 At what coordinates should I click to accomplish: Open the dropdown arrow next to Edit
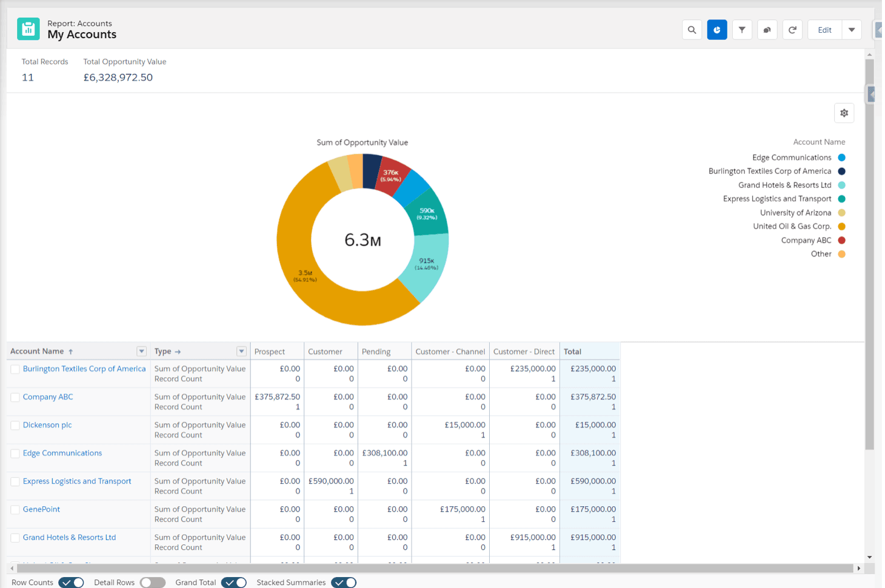852,30
